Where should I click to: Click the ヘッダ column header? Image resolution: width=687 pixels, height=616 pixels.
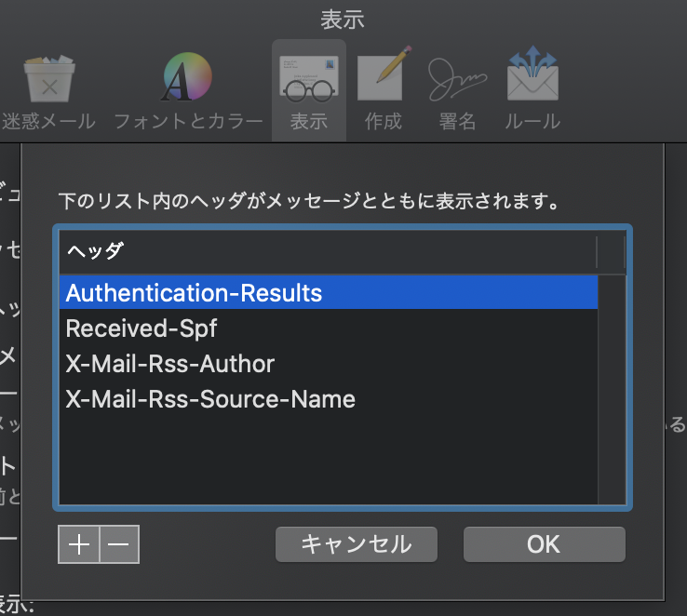pos(328,252)
